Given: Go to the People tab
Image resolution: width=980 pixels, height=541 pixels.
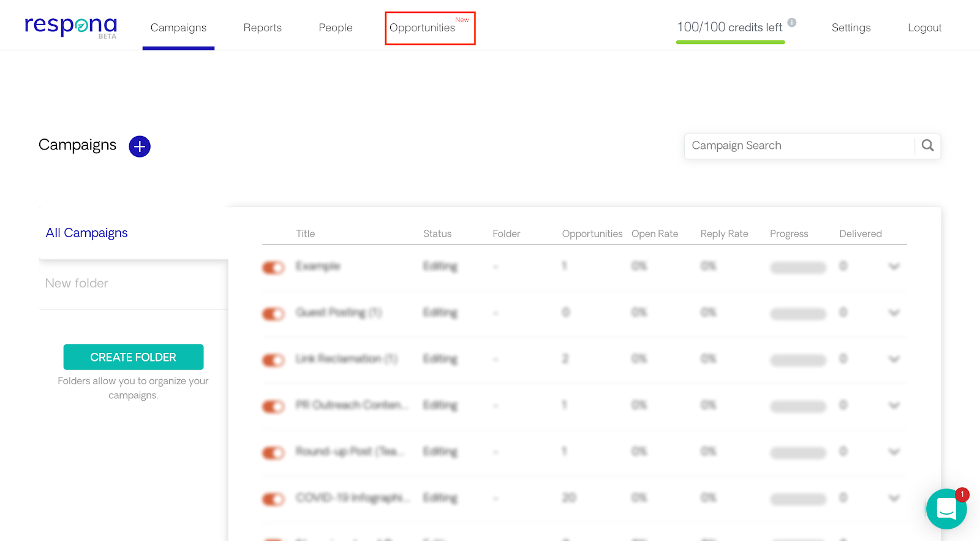Looking at the screenshot, I should pyautogui.click(x=336, y=28).
